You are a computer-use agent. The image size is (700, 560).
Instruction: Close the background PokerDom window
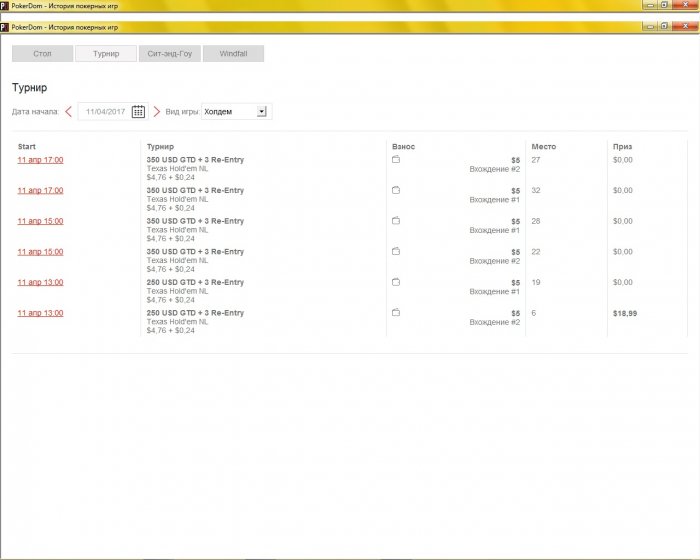(x=685, y=5)
